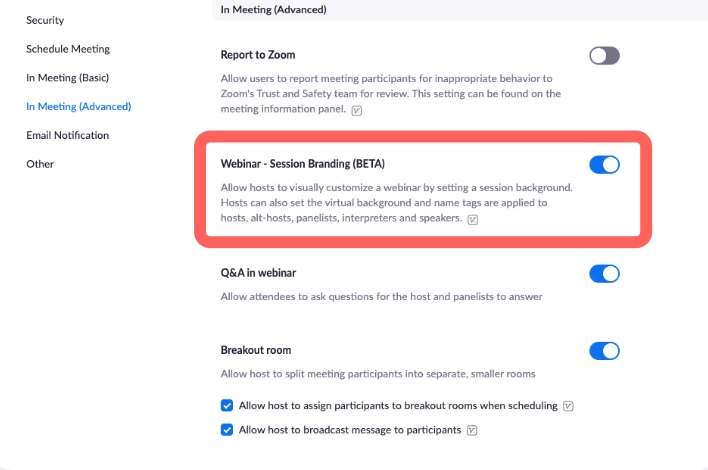This screenshot has height=470, width=708.
Task: Disable Webinar Session Branding toggle
Action: [604, 165]
